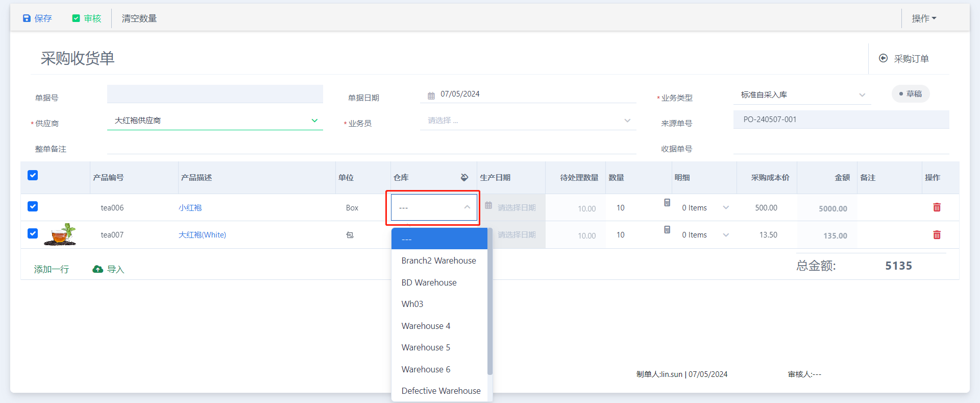This screenshot has height=403, width=980.
Task: Select BD Warehouse from the list
Action: [x=439, y=282]
